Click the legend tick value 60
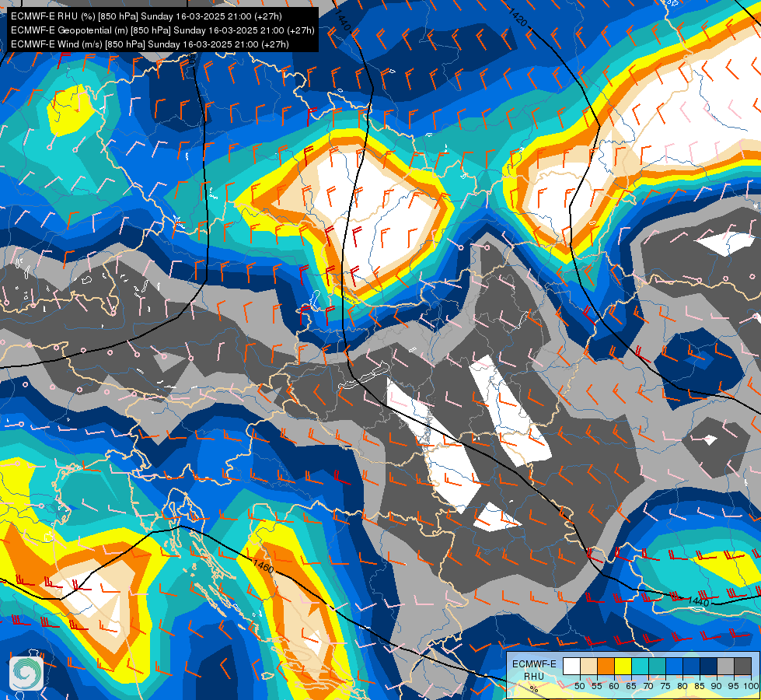Viewport: 761px width, 700px height. coord(614,686)
